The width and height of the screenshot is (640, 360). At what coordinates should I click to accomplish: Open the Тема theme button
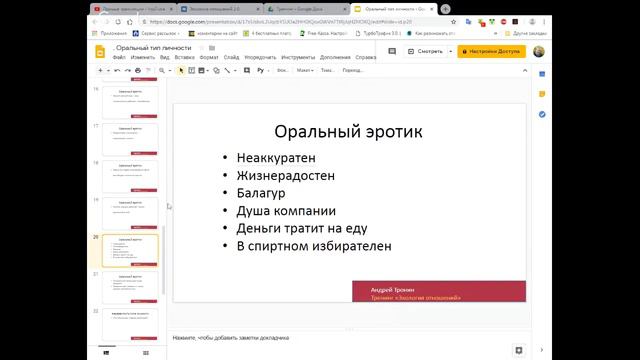327,71
